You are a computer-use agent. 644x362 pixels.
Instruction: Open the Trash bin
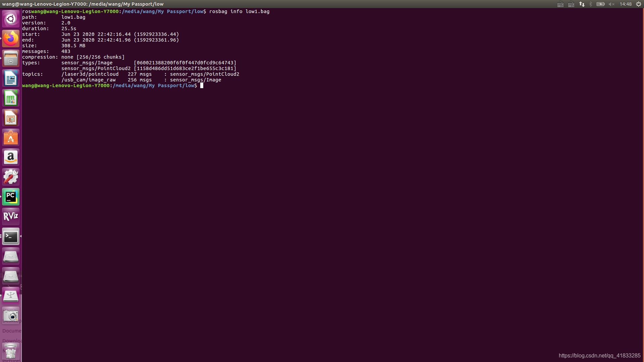[x=11, y=351]
